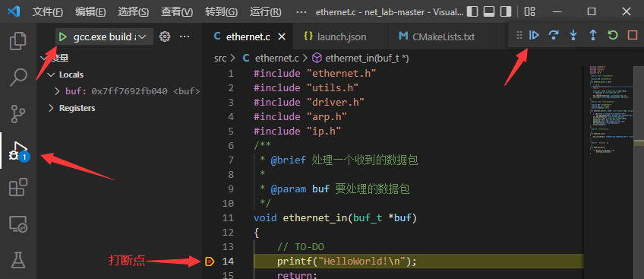Toggle secondary side bar layout icon
Screen dimensions: 644x279
(x=505, y=11)
